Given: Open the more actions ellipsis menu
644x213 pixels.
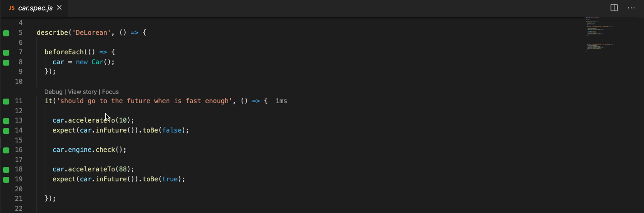Looking at the screenshot, I should coord(631,8).
